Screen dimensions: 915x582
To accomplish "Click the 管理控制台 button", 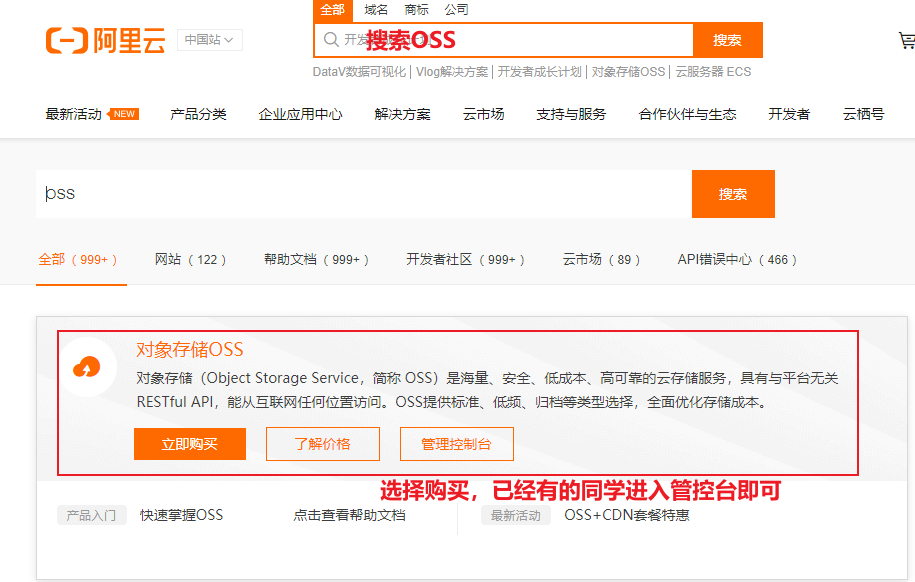I will (x=456, y=444).
